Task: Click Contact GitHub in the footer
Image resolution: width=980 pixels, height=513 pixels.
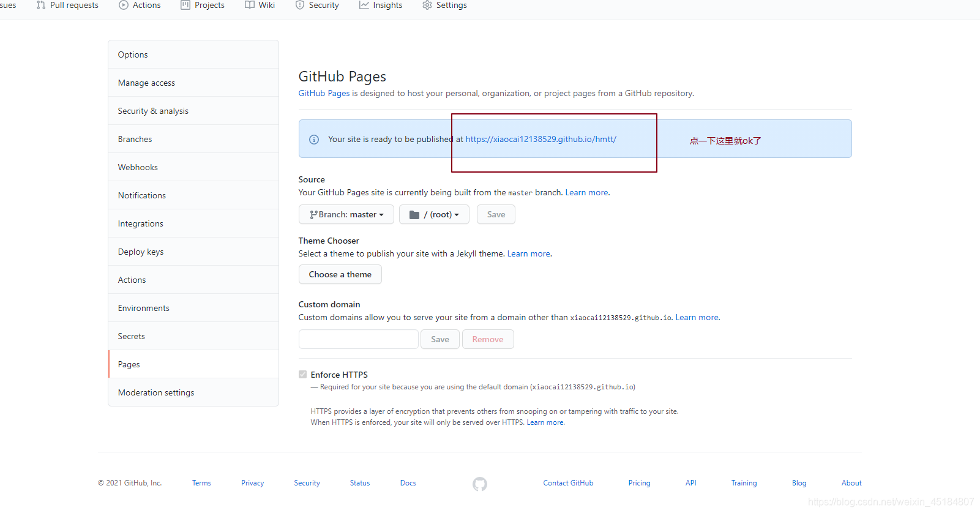Action: (568, 483)
